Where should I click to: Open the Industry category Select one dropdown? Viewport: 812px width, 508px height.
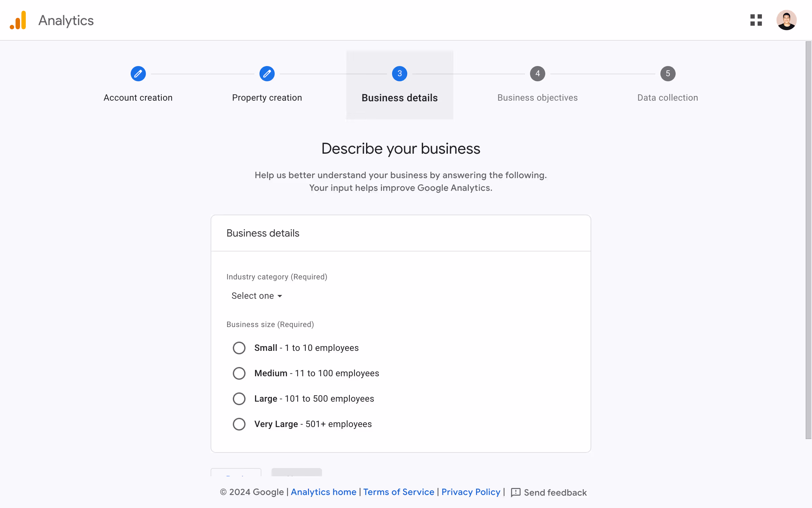(257, 296)
